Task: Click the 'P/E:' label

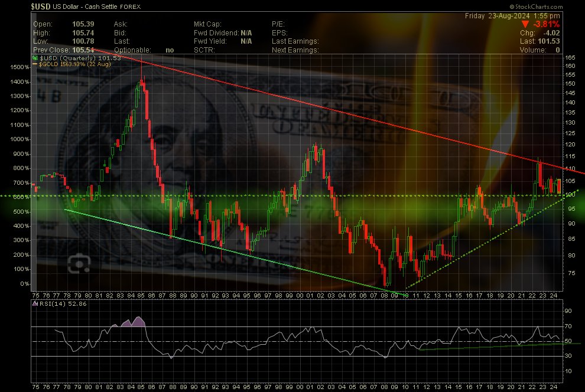Action: 278,24
